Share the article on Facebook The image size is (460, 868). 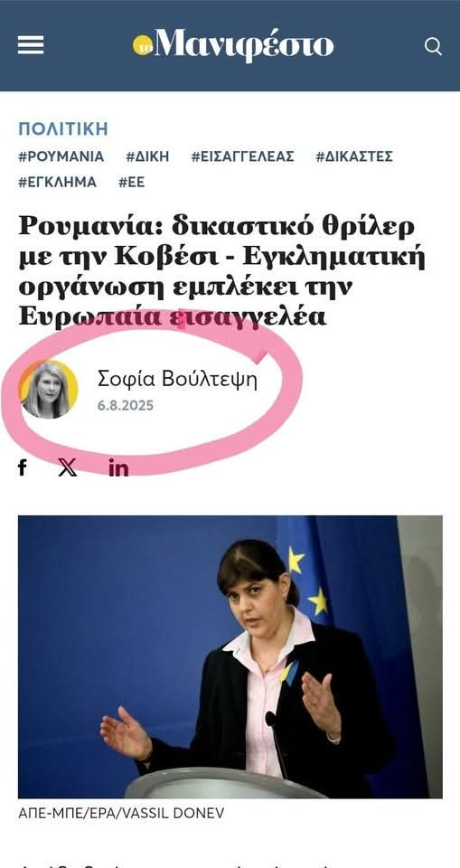click(23, 467)
